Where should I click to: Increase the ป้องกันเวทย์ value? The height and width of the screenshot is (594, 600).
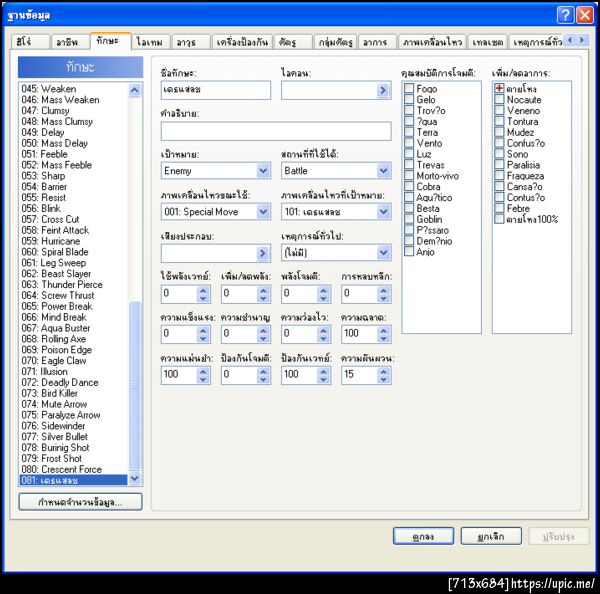(323, 371)
